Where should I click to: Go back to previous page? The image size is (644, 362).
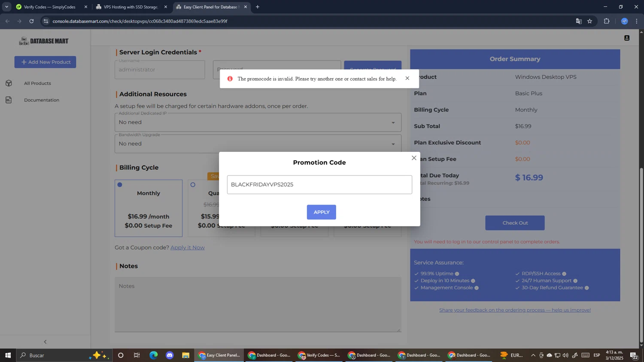point(7,21)
